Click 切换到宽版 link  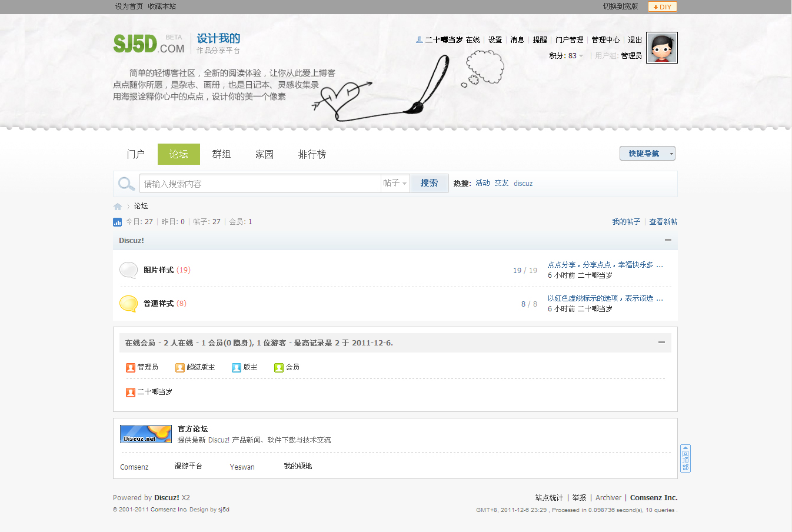point(620,6)
